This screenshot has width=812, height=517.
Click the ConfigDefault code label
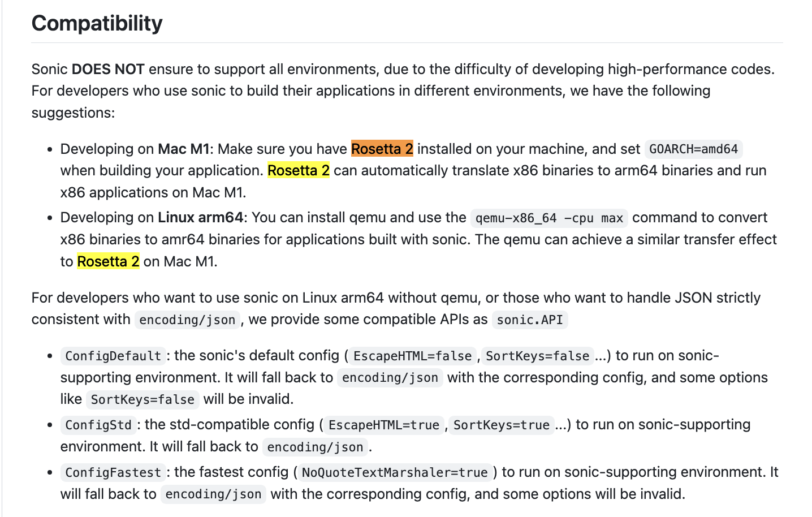tap(113, 356)
